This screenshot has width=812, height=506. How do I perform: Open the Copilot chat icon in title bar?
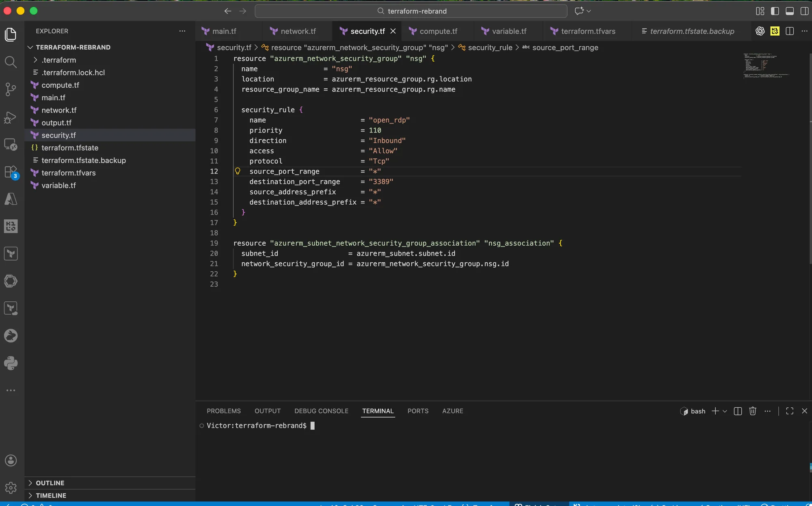[x=579, y=11]
